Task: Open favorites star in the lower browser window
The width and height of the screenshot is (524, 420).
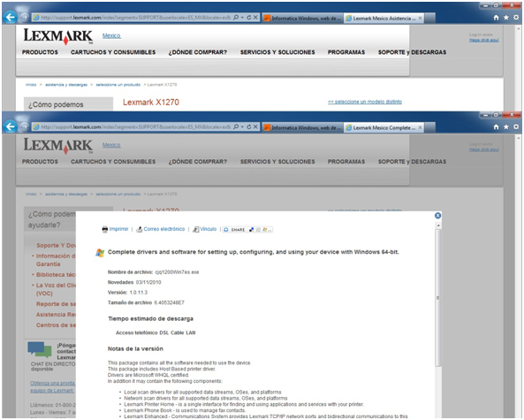Action: (506, 127)
